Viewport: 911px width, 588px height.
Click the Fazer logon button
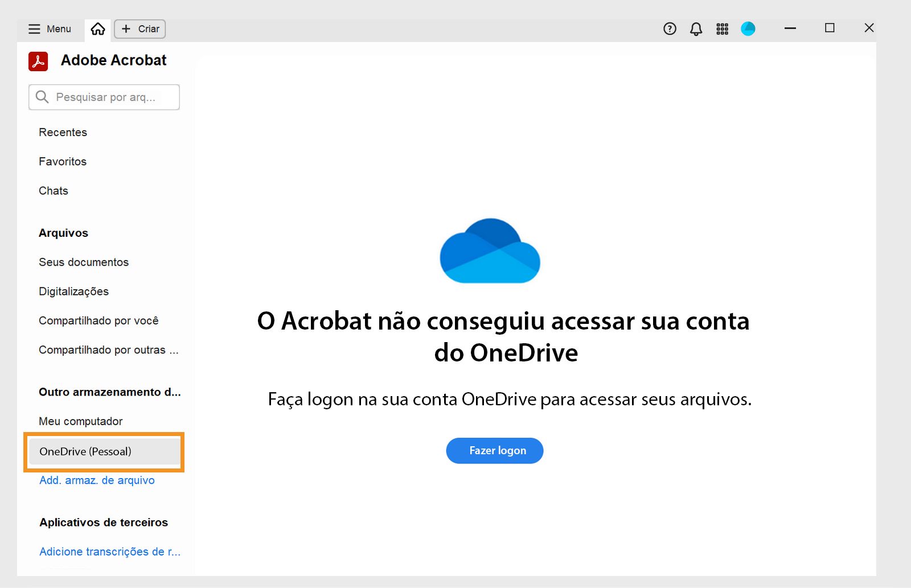494,450
